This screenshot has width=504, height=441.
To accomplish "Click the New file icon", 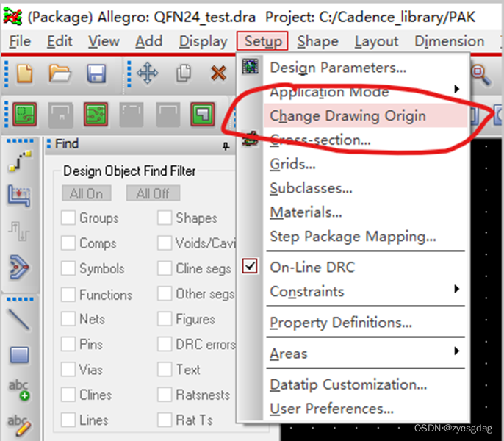I will (x=26, y=73).
